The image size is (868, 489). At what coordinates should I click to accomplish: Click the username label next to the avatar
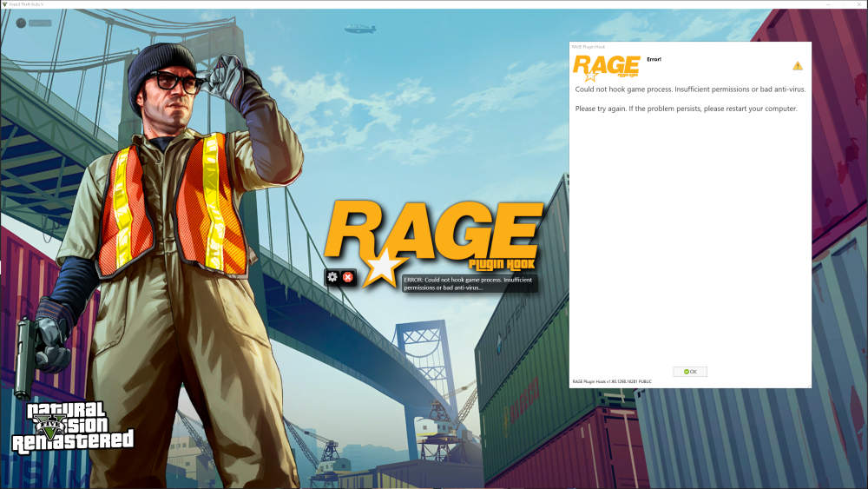point(40,23)
